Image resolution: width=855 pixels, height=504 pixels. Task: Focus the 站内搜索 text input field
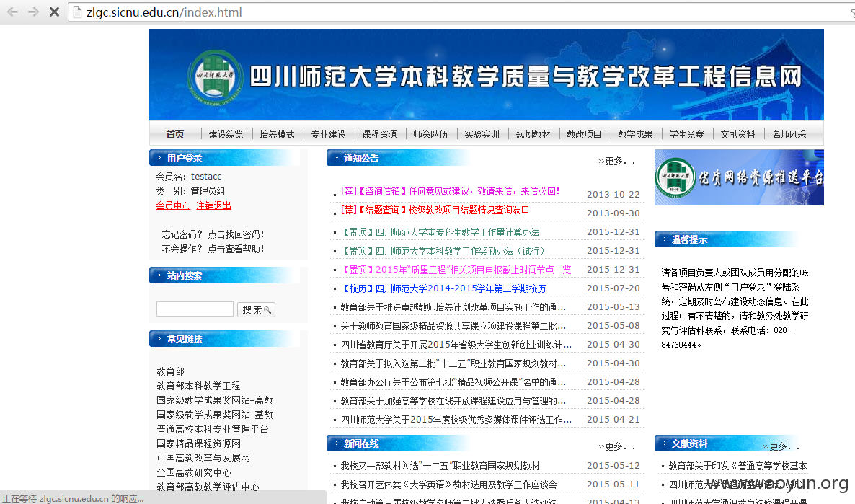click(195, 309)
